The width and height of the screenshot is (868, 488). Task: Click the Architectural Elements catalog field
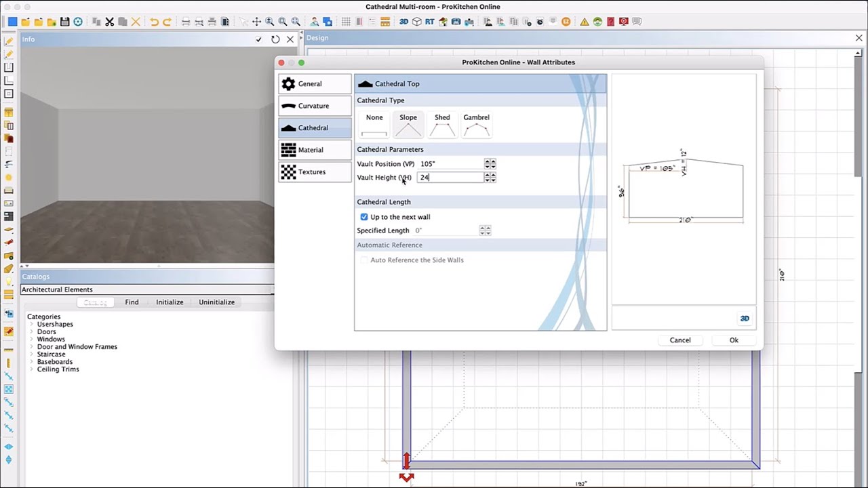point(146,290)
